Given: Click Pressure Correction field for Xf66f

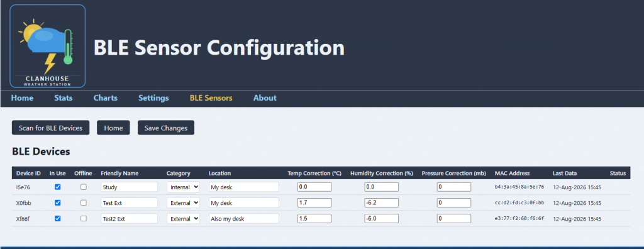Looking at the screenshot, I should pyautogui.click(x=454, y=219).
